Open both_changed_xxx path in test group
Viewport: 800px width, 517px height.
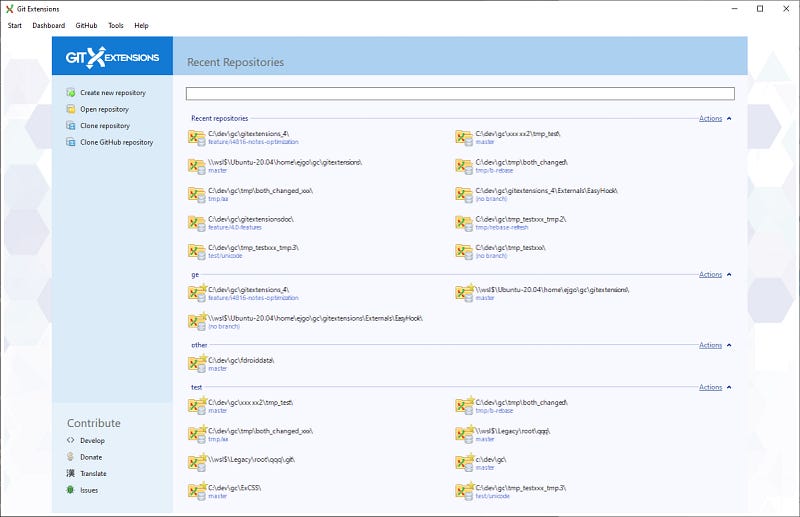point(261,431)
